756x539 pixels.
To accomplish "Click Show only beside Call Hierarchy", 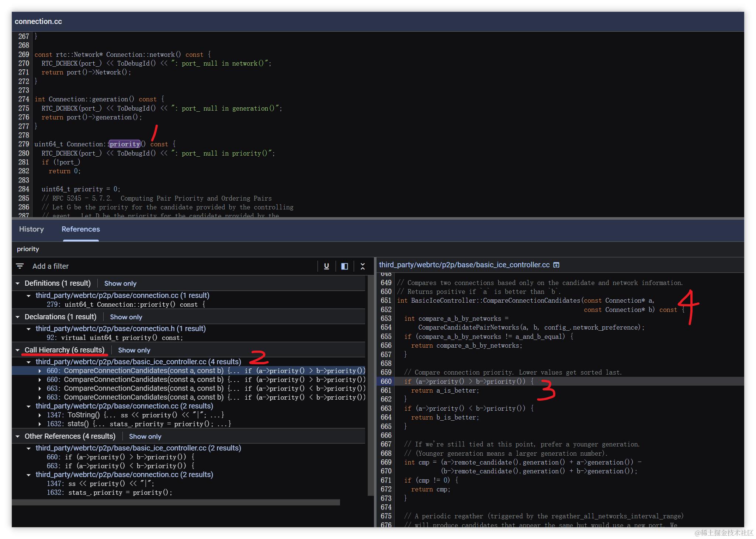I will click(x=134, y=350).
